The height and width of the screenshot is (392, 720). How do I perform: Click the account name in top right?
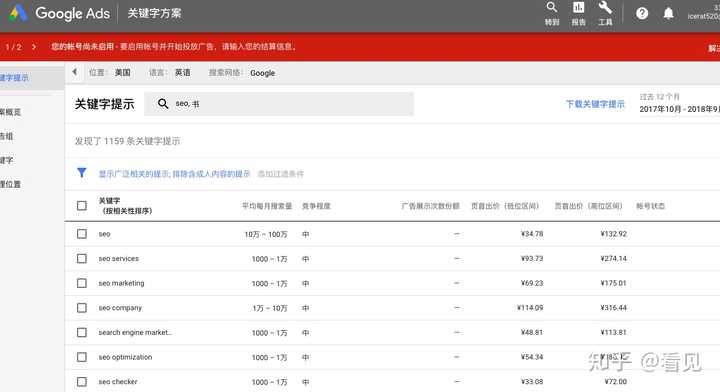pos(703,16)
